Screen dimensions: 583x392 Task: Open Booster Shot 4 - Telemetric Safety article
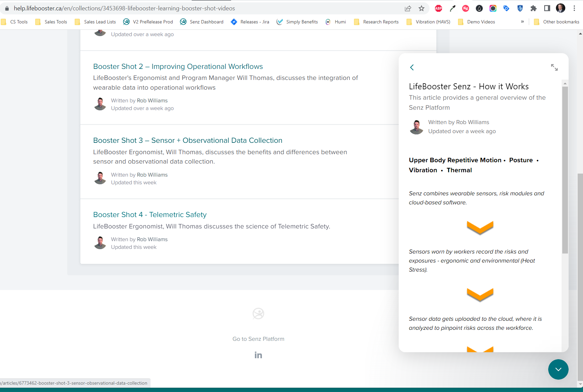[x=150, y=215]
